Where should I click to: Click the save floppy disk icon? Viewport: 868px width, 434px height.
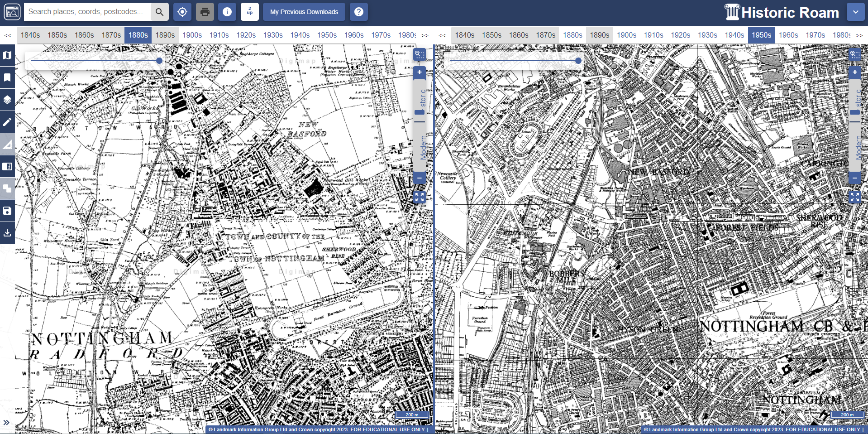(x=7, y=211)
